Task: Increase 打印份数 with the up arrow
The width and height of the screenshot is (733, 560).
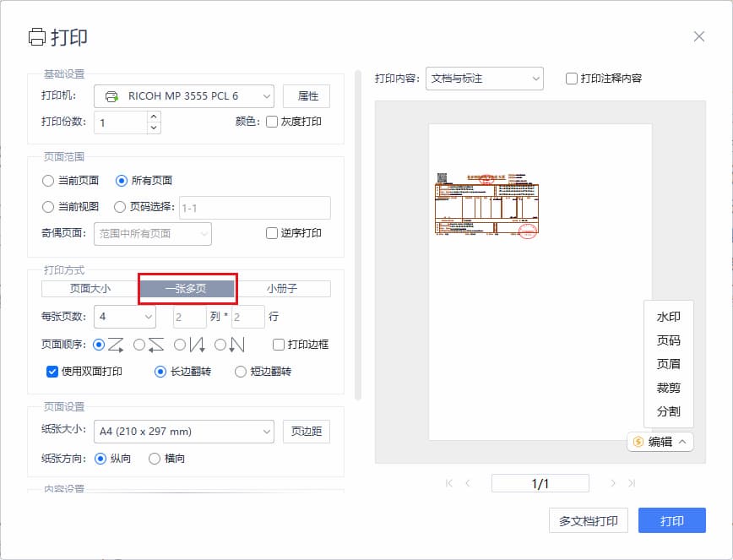Action: (154, 117)
